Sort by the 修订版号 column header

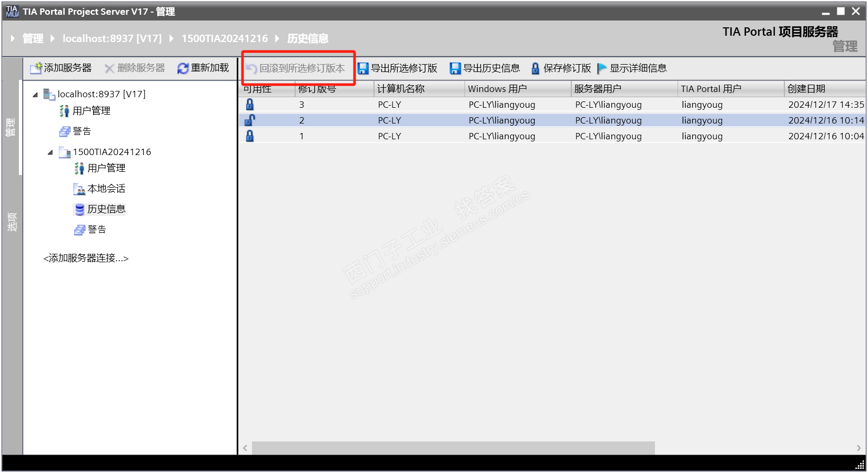coord(334,89)
